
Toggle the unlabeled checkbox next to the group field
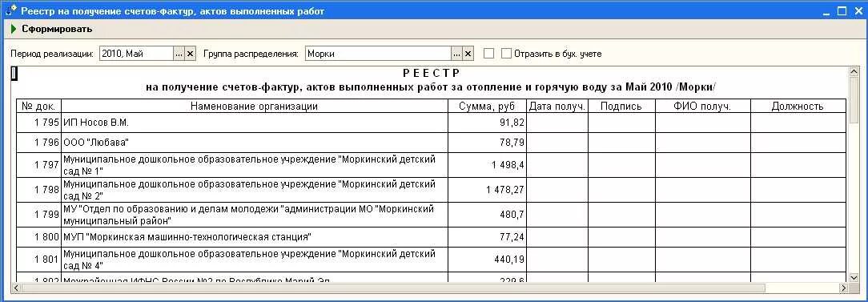[x=488, y=54]
